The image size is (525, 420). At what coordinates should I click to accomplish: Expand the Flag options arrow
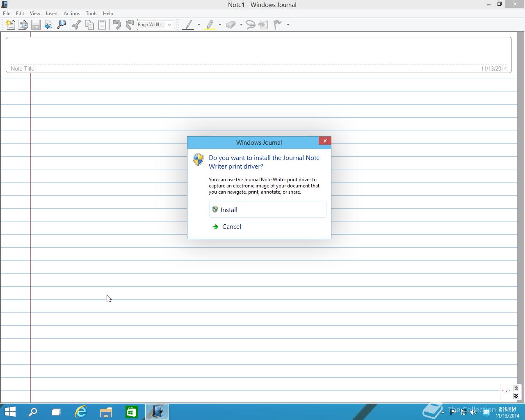pyautogui.click(x=288, y=25)
